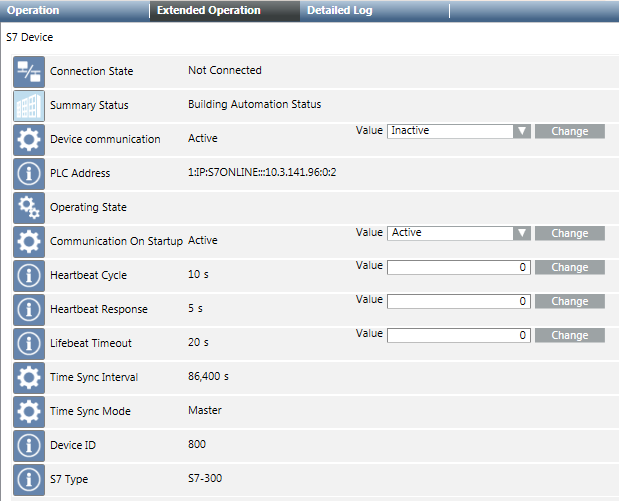This screenshot has height=501, width=619.
Task: Click the Summary Status building icon
Action: click(29, 105)
